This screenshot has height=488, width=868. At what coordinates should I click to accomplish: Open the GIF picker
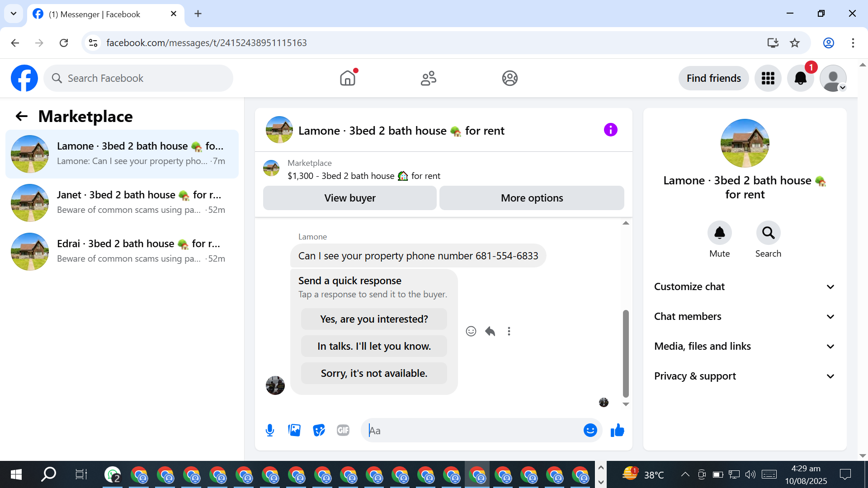pos(343,430)
